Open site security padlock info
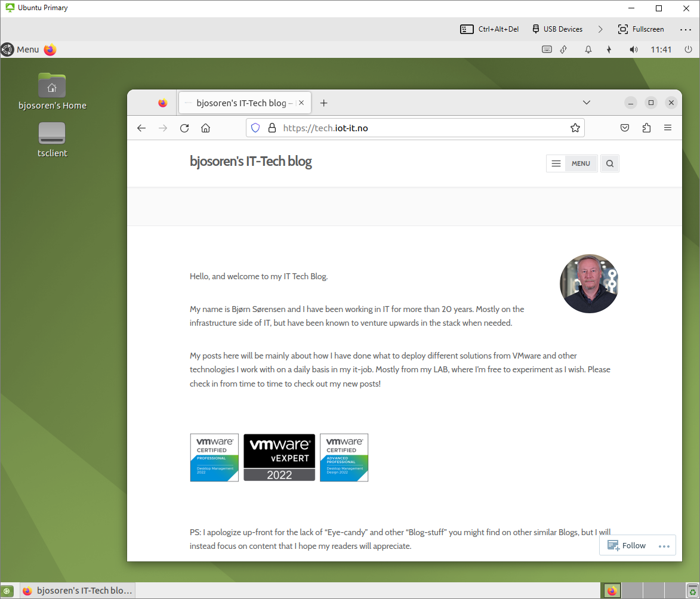This screenshot has width=700, height=599. [272, 128]
